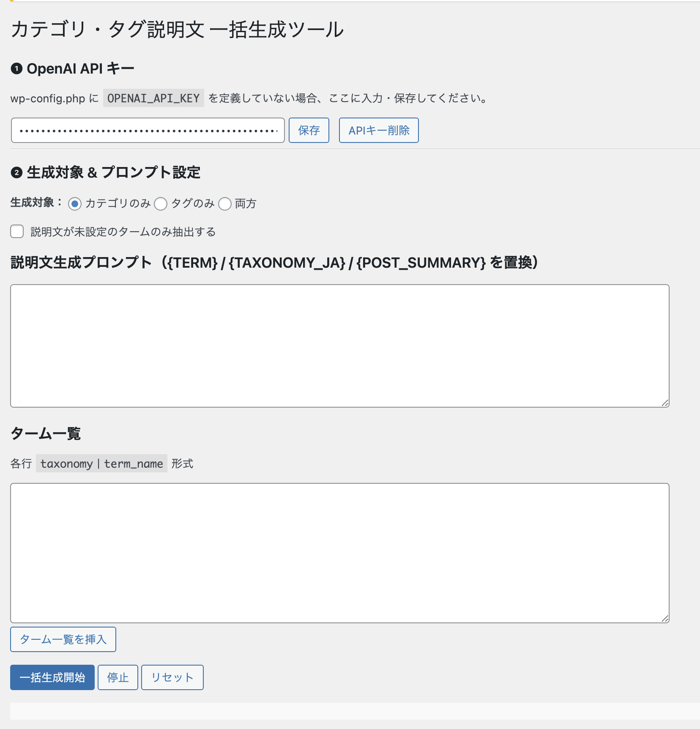The width and height of the screenshot is (700, 729).
Task: Select the カテゴリのみ radio option
Action: pyautogui.click(x=75, y=204)
